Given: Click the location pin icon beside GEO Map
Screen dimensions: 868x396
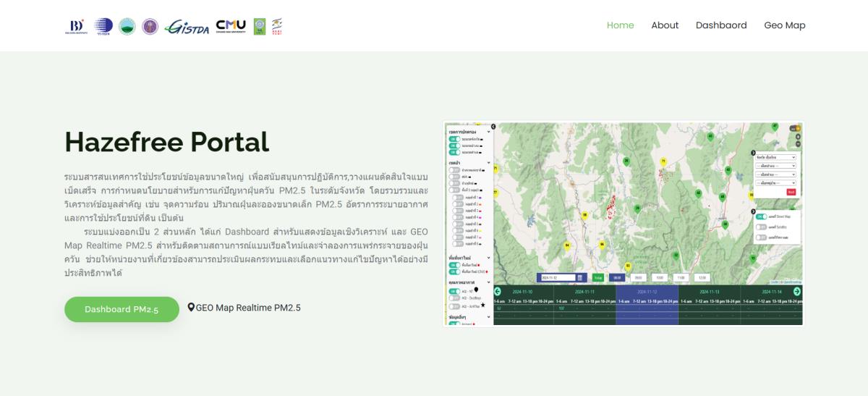Looking at the screenshot, I should [191, 308].
